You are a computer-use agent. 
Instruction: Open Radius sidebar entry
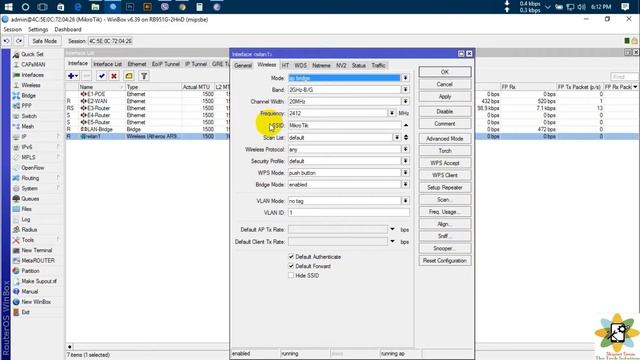point(29,230)
